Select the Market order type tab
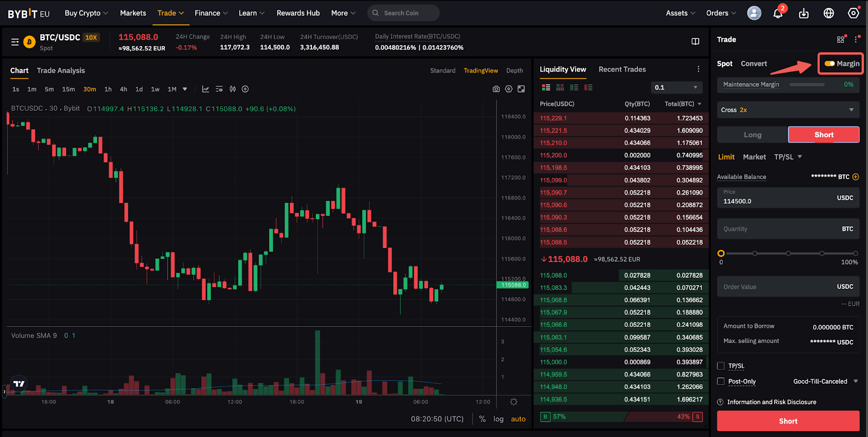The height and width of the screenshot is (437, 868). [754, 157]
